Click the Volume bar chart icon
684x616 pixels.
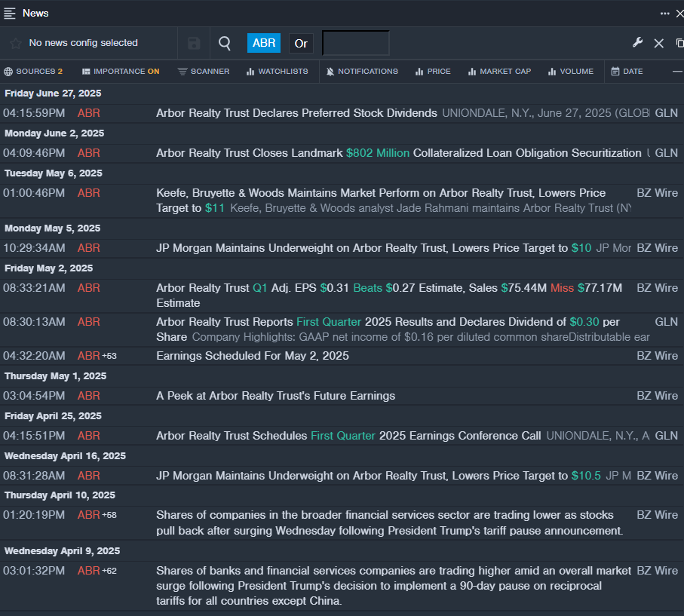552,72
